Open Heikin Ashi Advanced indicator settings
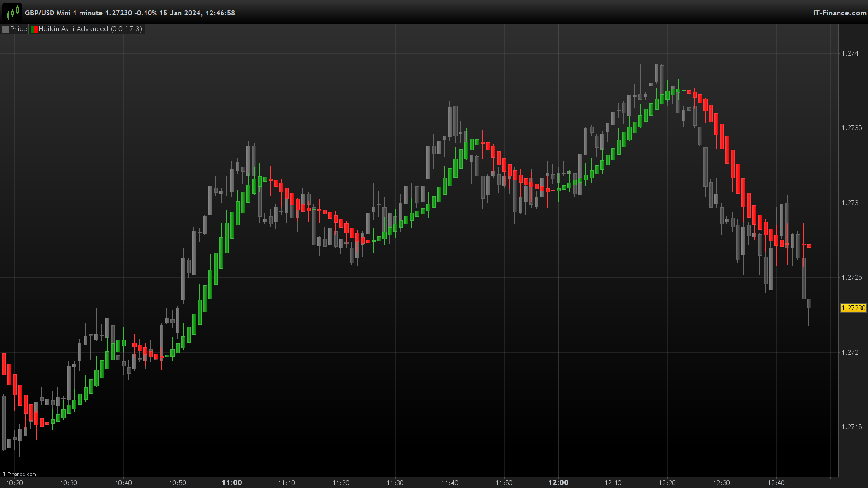Viewport: 868px width, 488px height. [x=90, y=29]
